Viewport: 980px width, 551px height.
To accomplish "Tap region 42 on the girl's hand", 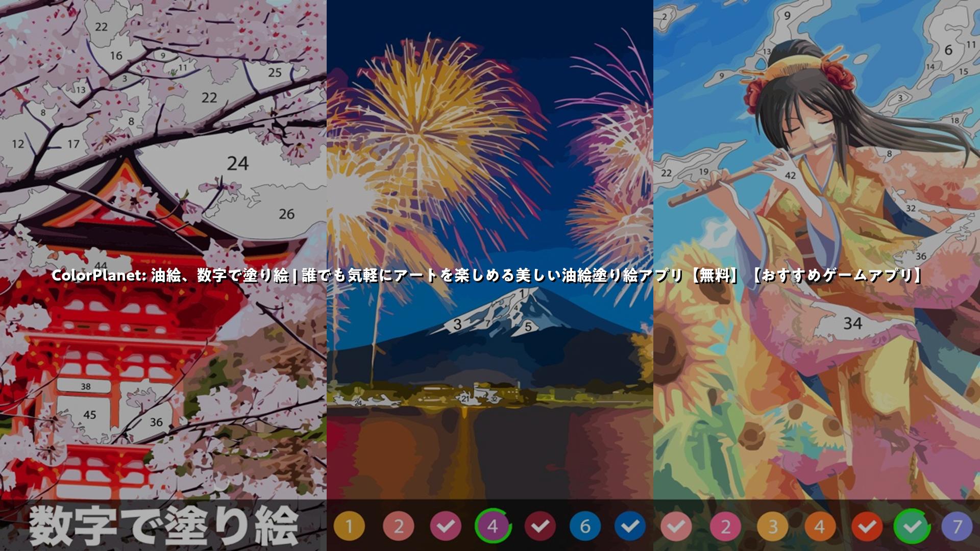I will pyautogui.click(x=790, y=176).
